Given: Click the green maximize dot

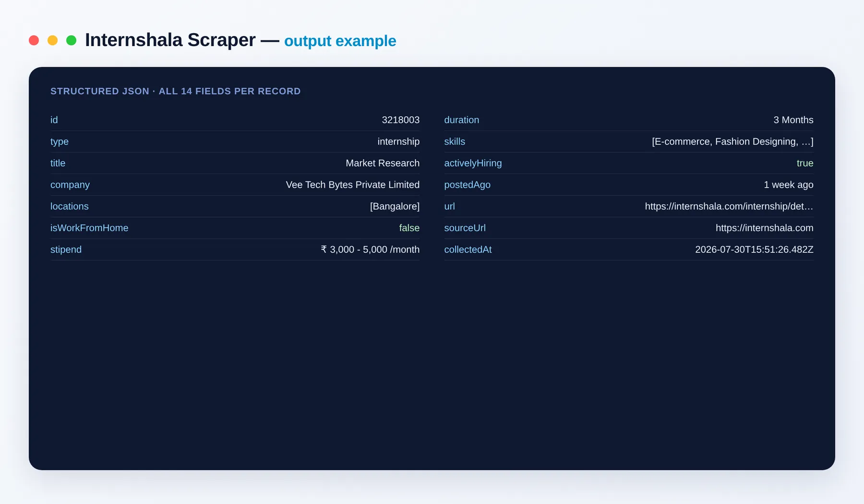Looking at the screenshot, I should tap(71, 40).
